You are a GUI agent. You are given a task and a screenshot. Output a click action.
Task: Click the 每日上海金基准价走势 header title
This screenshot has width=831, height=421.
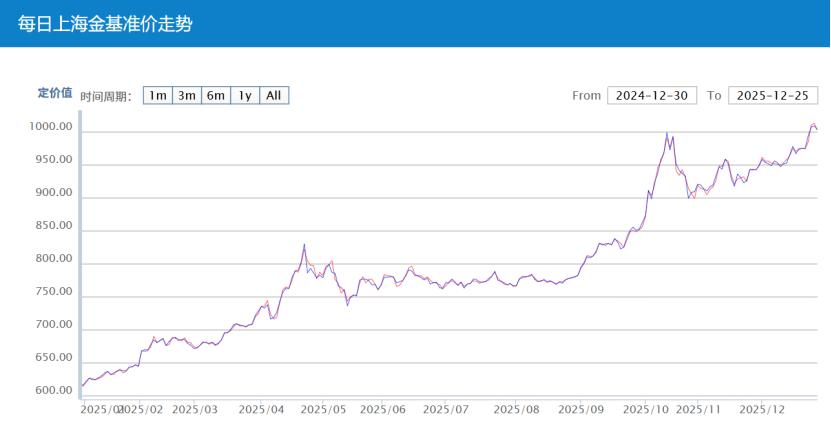point(105,24)
